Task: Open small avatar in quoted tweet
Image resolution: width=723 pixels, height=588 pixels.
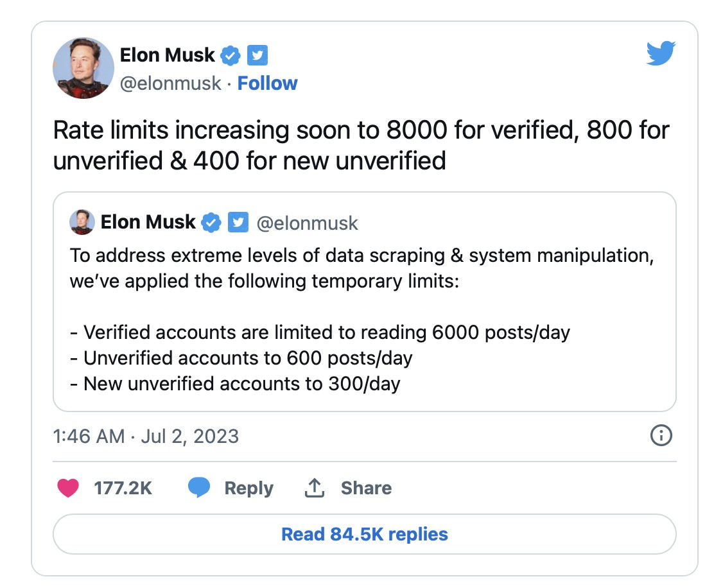Action: click(82, 222)
